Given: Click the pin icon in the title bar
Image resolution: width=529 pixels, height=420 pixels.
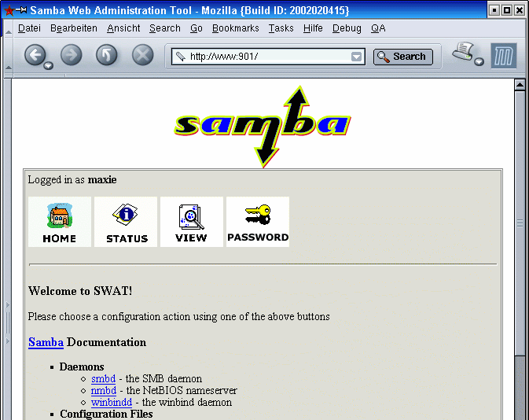Looking at the screenshot, I should (x=22, y=10).
